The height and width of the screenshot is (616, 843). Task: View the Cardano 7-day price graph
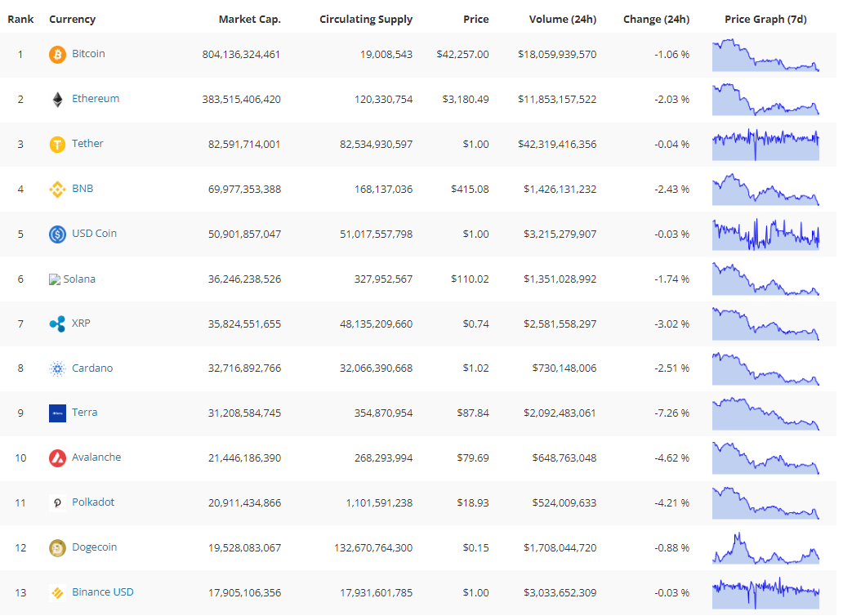coord(765,368)
